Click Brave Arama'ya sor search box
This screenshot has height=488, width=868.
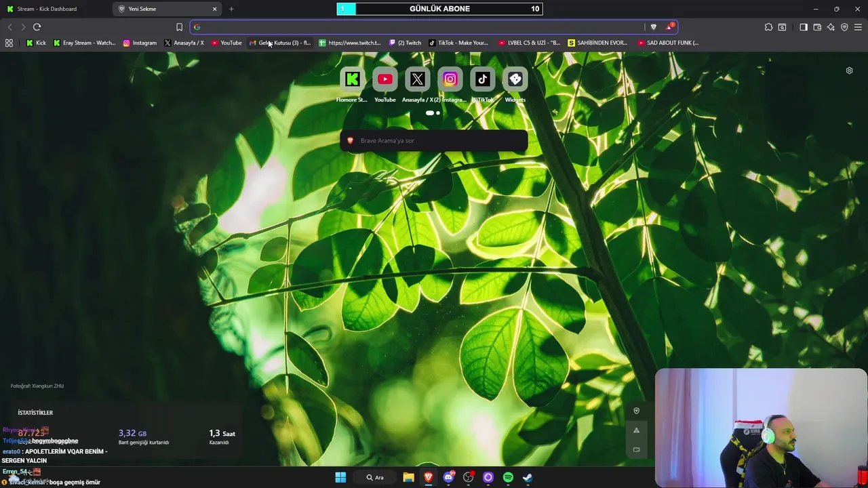click(434, 140)
